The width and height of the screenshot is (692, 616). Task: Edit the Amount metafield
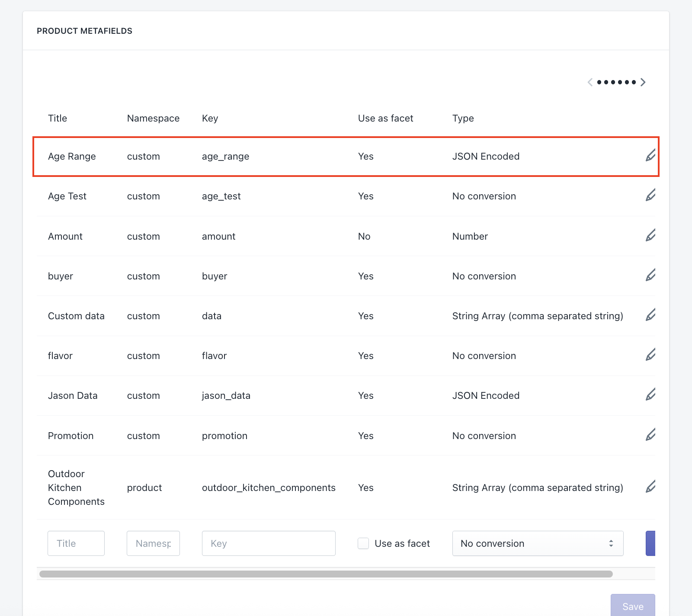pyautogui.click(x=650, y=235)
